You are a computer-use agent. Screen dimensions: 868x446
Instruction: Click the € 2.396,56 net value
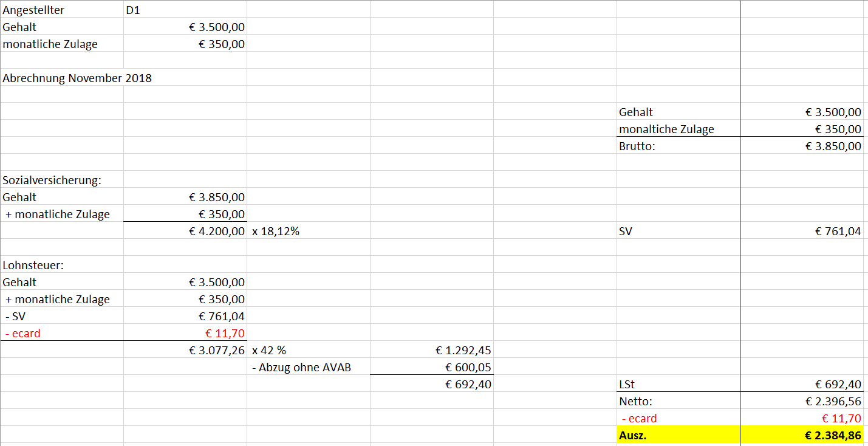tap(833, 401)
